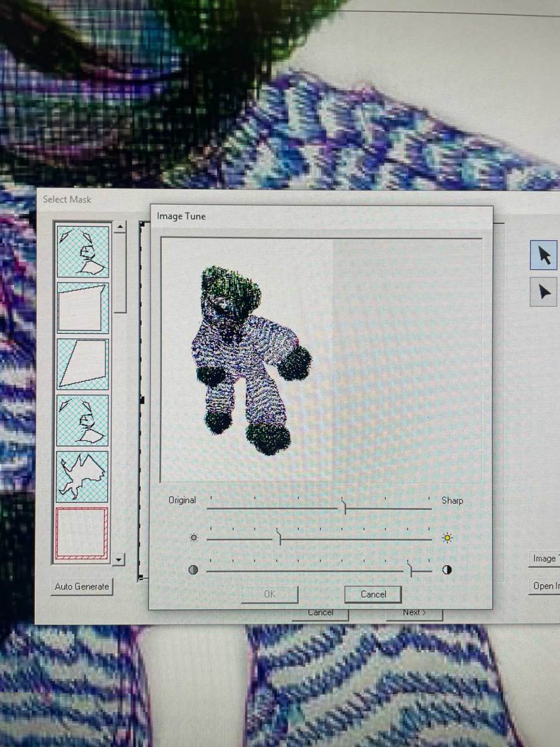Click the low contrast half-circle icon
Image resolution: width=560 pixels, height=747 pixels.
[193, 570]
